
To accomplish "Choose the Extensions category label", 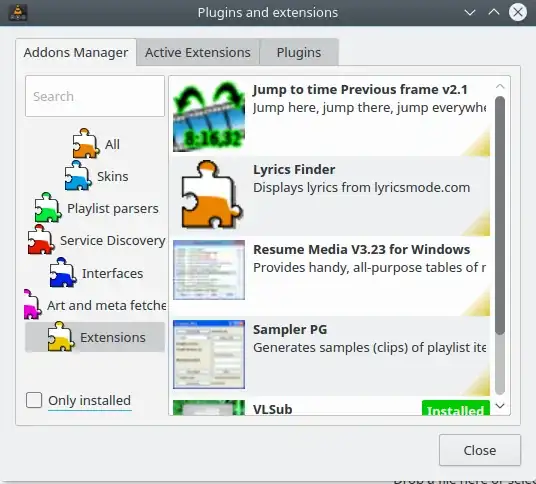I will click(113, 338).
